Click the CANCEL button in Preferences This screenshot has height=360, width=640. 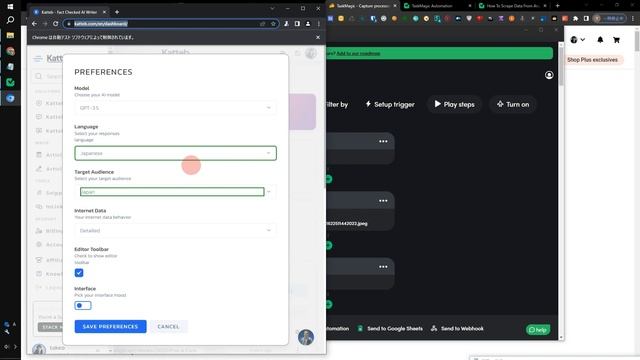(x=168, y=327)
